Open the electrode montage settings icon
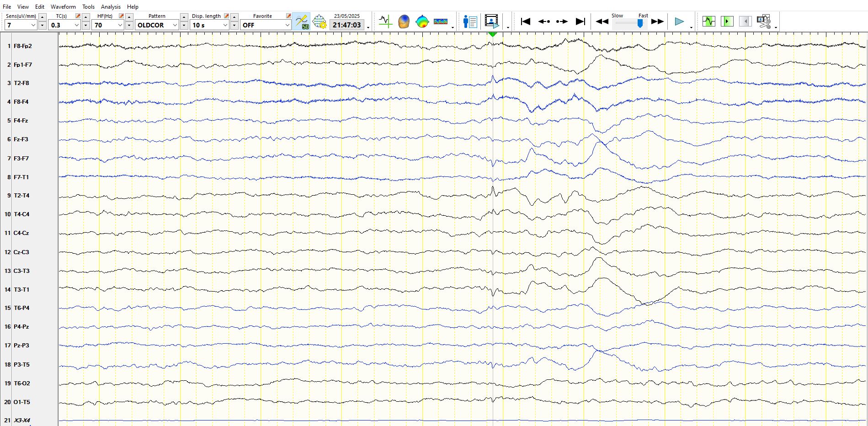This screenshot has height=426, width=868. point(320,21)
